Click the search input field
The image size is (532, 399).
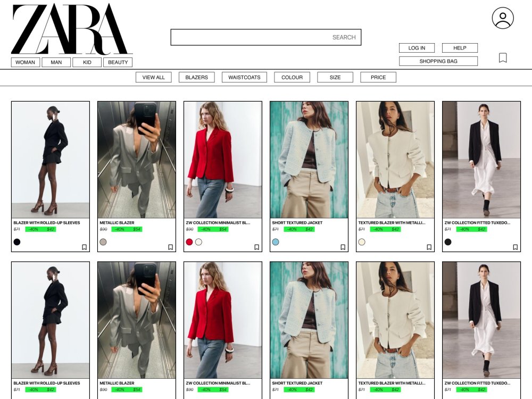point(265,37)
